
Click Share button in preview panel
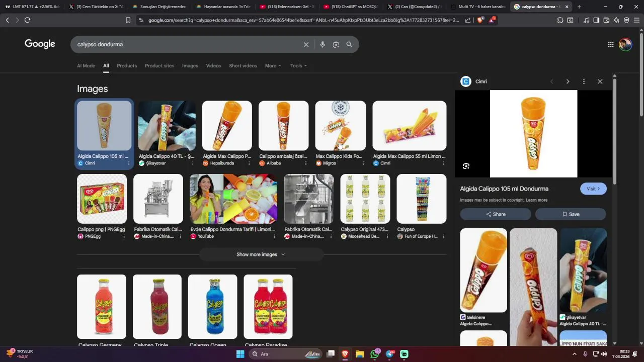pos(496,214)
